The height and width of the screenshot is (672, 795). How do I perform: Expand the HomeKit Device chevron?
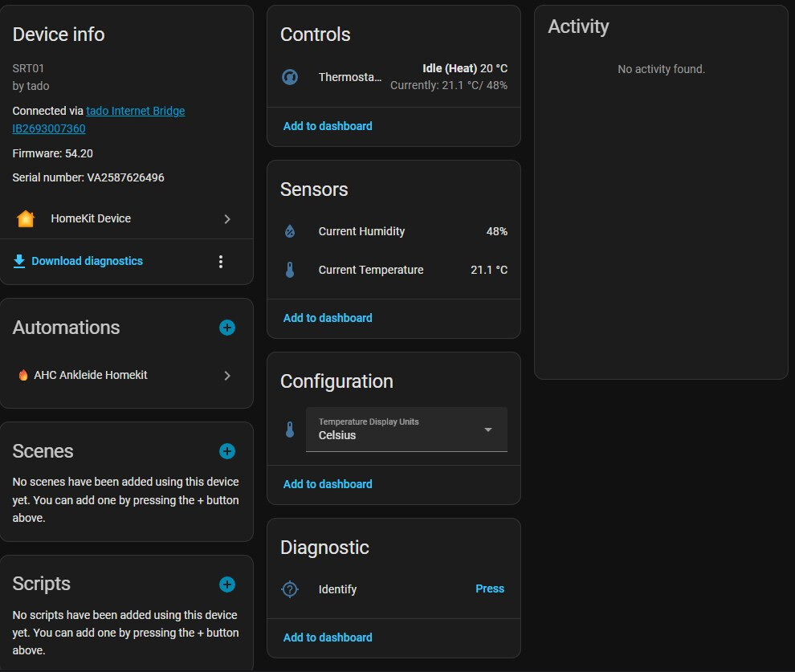(227, 219)
